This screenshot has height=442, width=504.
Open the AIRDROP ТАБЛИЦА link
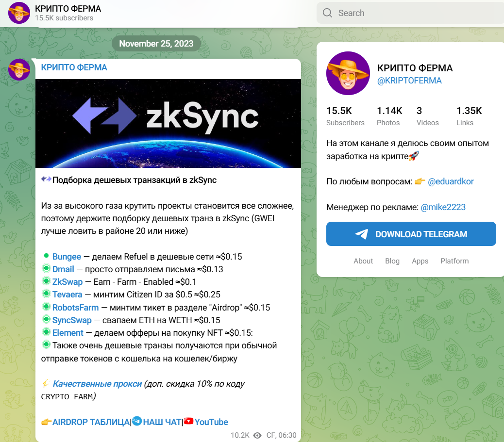point(91,422)
